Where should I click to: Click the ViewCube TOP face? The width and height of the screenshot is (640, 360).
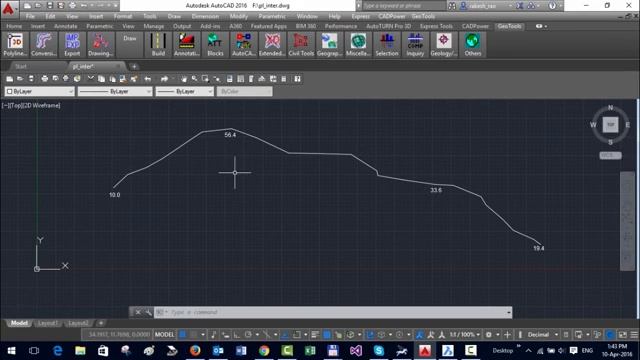(x=610, y=124)
